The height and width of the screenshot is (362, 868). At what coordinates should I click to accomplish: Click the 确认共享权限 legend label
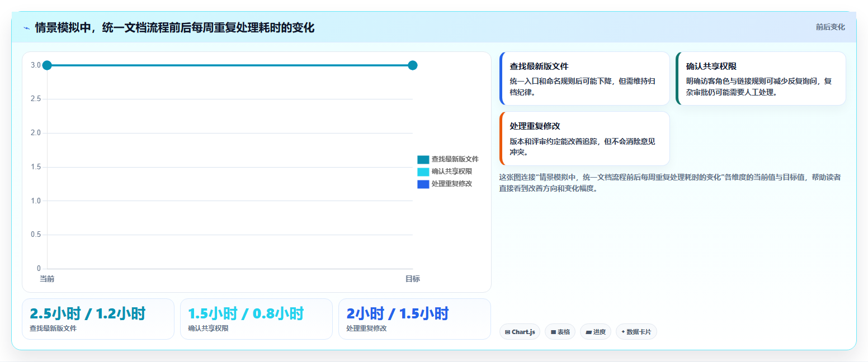point(452,172)
